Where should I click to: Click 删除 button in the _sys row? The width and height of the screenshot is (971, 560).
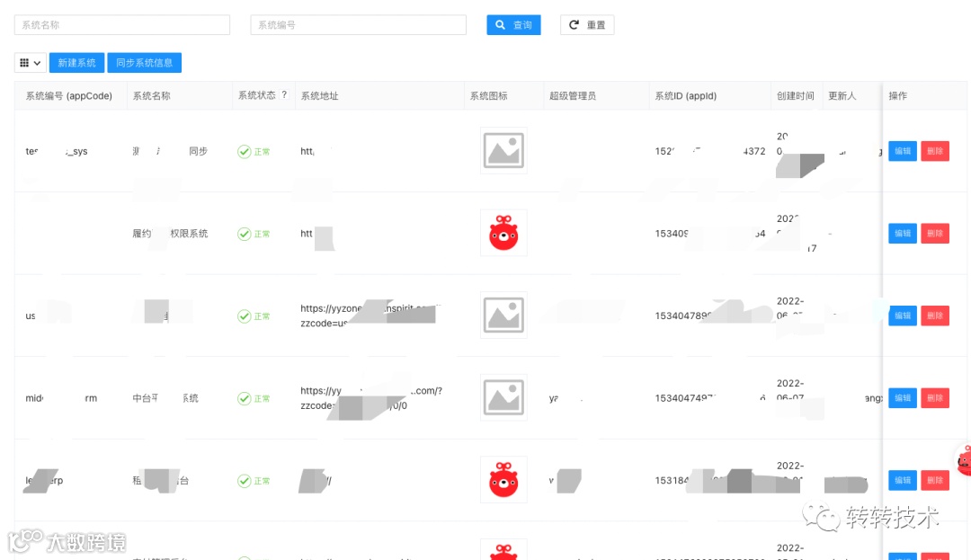point(935,151)
